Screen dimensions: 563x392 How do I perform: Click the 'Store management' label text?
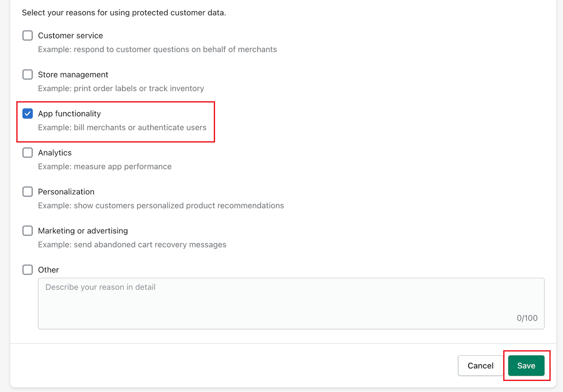tap(73, 75)
